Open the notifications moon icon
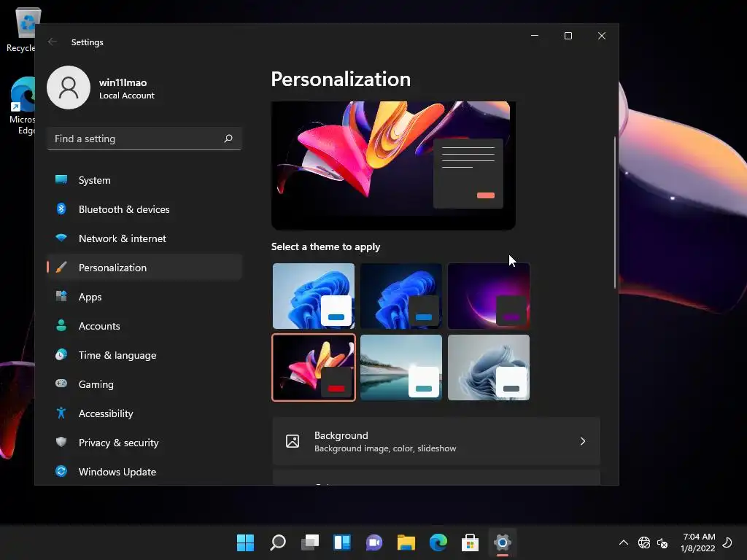Screen dimensions: 747x560 tap(727, 542)
